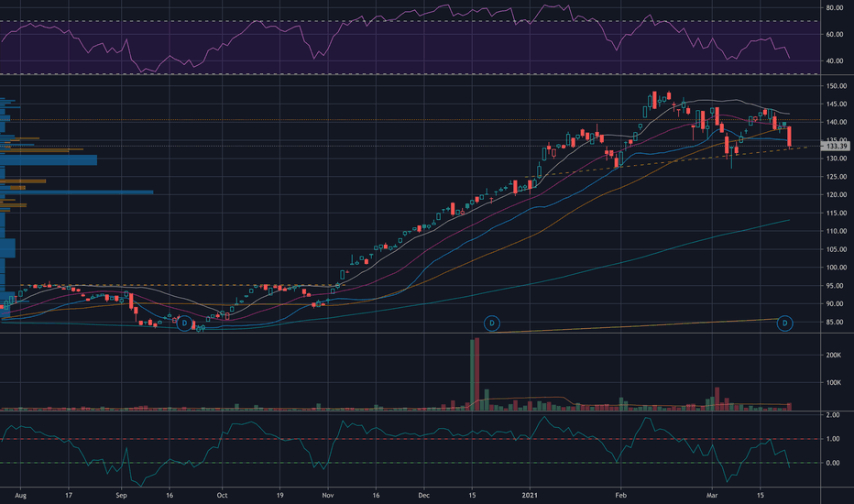This screenshot has height=504, width=854.
Task: Click the 150.00 price axis label
Action: pos(836,86)
